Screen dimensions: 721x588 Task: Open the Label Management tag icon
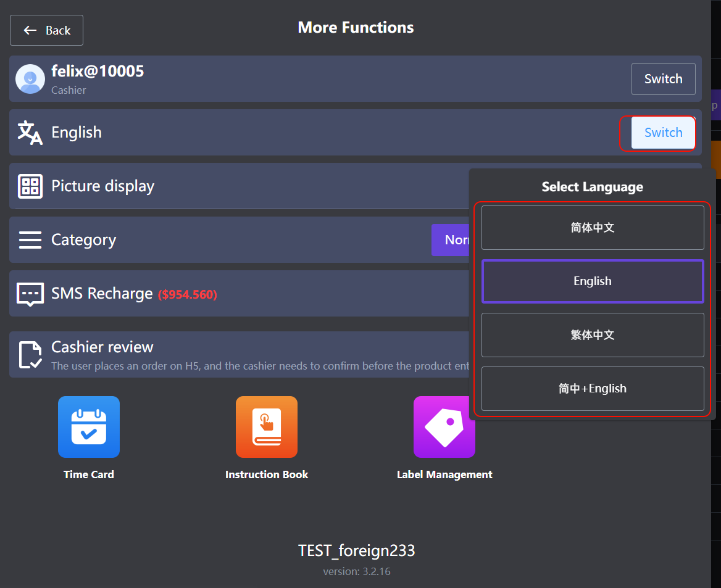tap(444, 427)
